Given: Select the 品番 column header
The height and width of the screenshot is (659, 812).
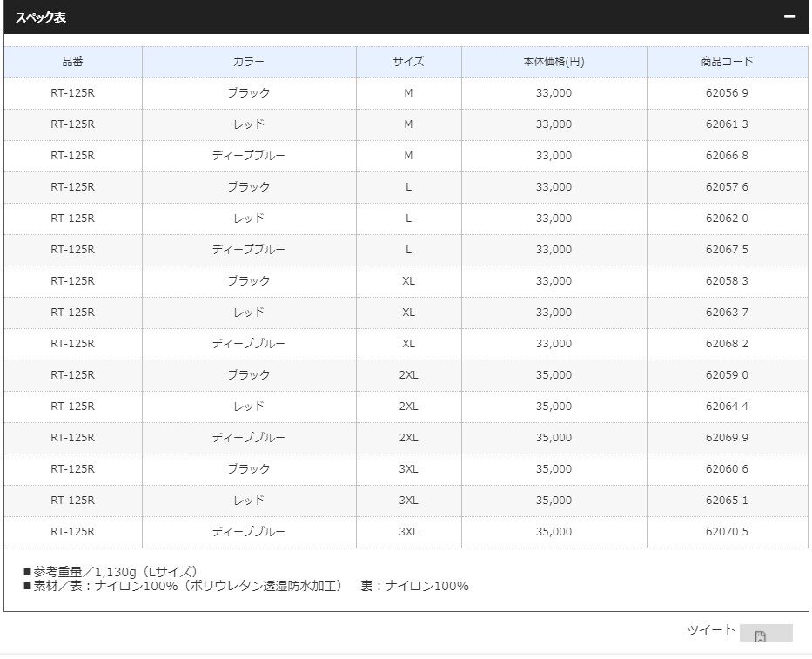Looking at the screenshot, I should coord(73,62).
